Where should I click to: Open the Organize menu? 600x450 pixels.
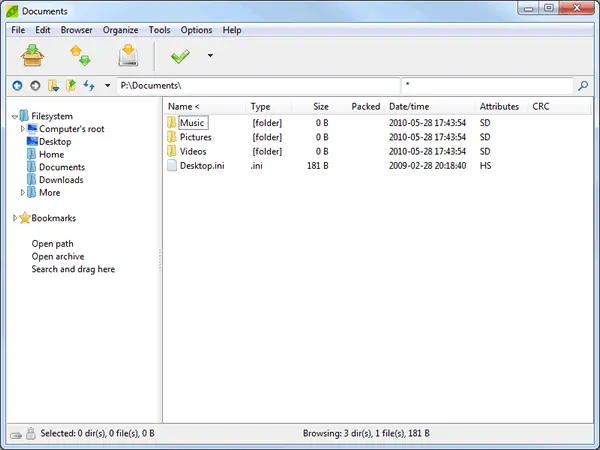pyautogui.click(x=121, y=30)
